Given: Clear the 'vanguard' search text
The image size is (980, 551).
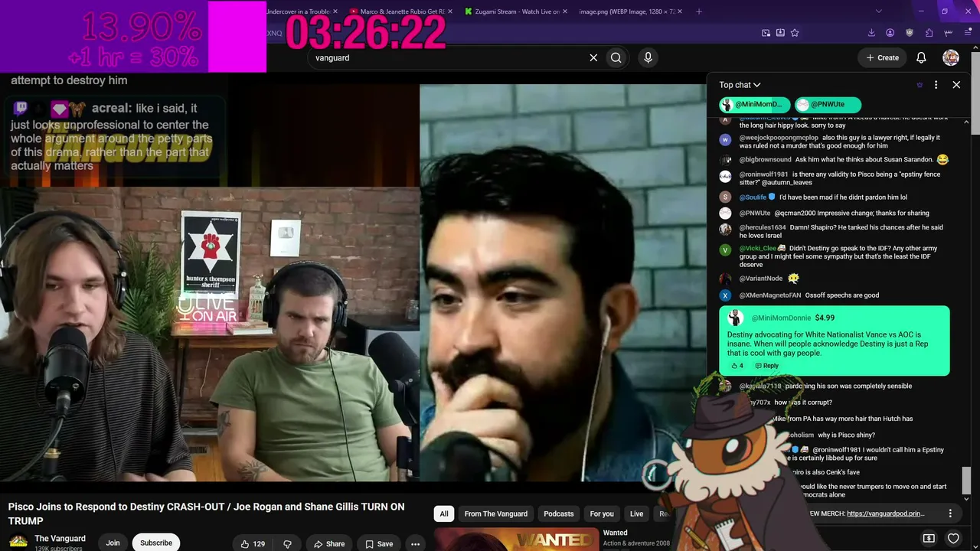Looking at the screenshot, I should [x=593, y=57].
